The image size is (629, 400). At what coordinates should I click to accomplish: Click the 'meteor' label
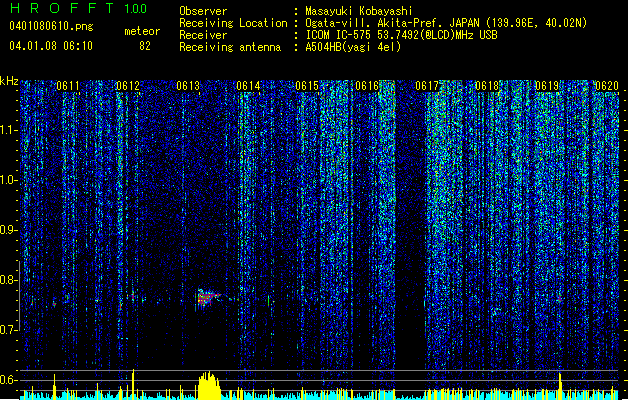(x=142, y=31)
